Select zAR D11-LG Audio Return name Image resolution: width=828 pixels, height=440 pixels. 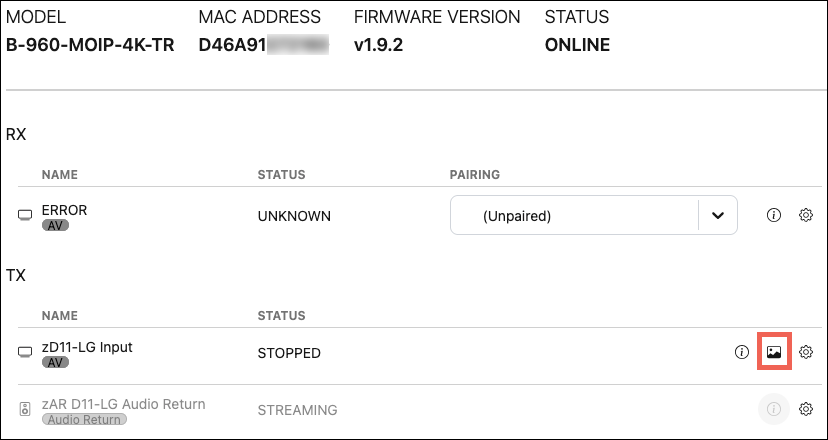pos(123,404)
